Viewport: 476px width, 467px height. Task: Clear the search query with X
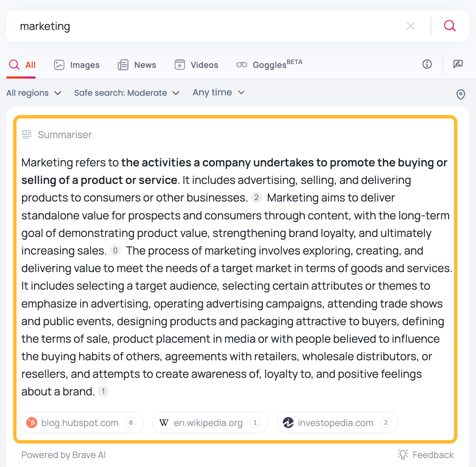[x=410, y=26]
